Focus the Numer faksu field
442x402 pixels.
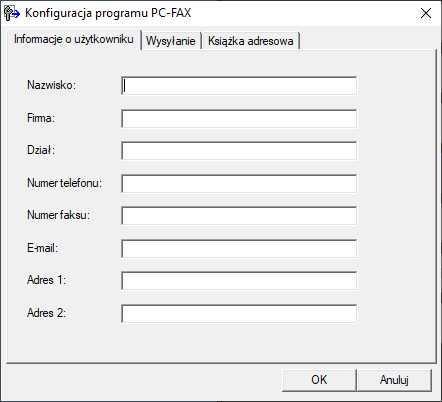[x=239, y=216]
